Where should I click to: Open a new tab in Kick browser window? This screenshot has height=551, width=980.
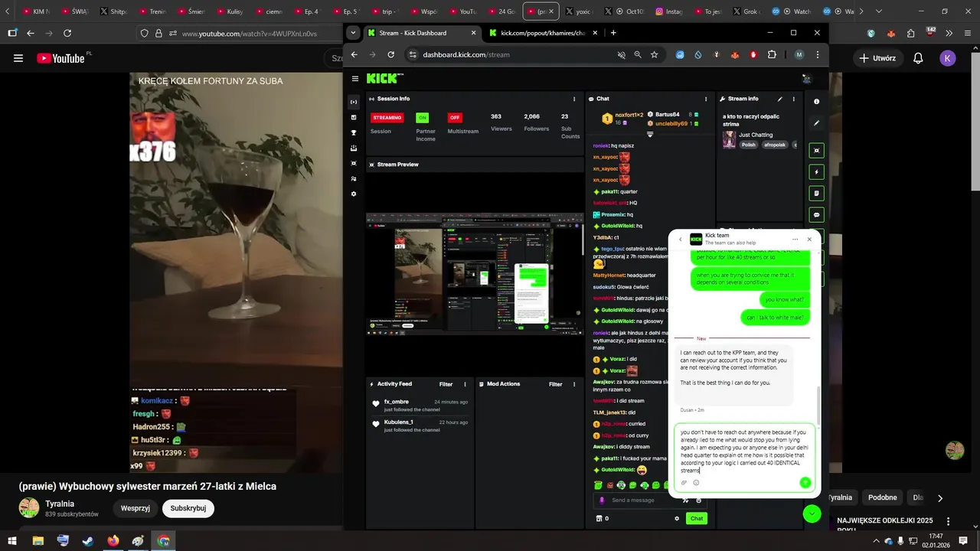[x=613, y=33]
